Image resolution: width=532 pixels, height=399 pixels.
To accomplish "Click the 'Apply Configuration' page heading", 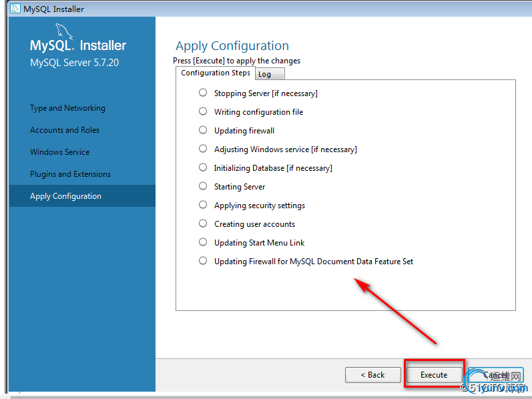I will coord(232,46).
